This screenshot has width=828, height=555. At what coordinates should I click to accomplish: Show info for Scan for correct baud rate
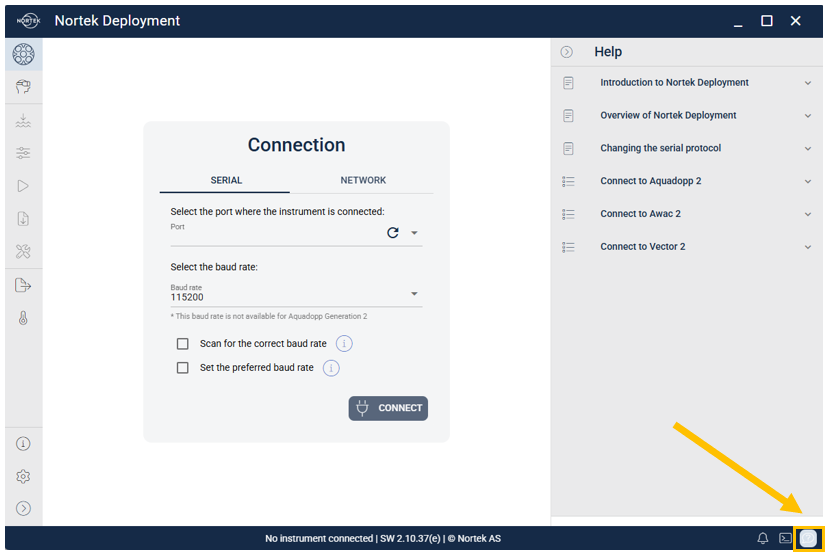point(344,344)
